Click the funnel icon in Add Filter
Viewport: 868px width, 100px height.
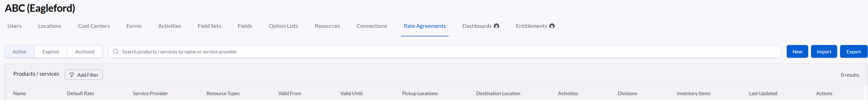(x=72, y=75)
